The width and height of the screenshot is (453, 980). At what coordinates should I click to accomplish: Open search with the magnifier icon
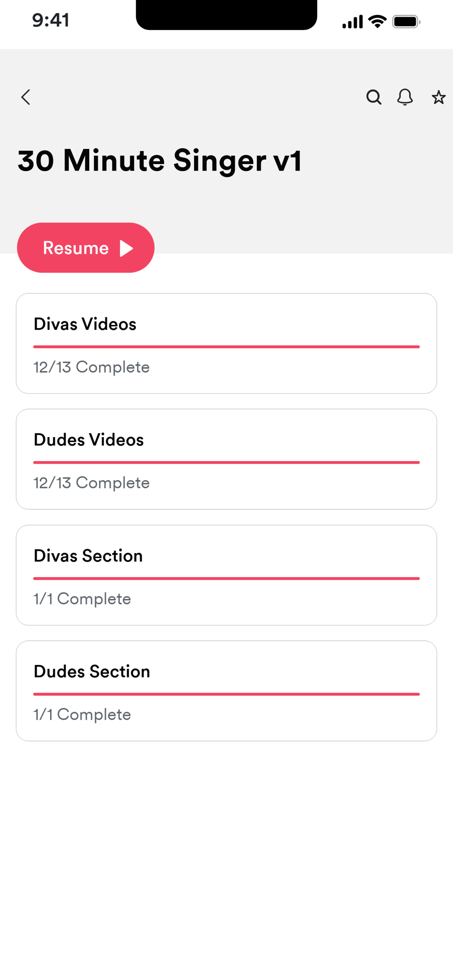(374, 97)
